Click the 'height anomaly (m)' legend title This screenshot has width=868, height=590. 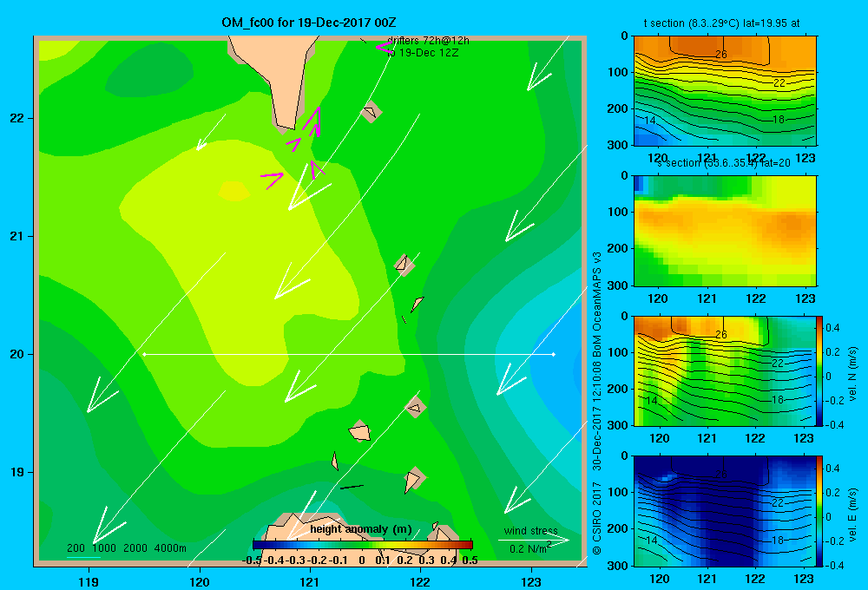pos(361,529)
